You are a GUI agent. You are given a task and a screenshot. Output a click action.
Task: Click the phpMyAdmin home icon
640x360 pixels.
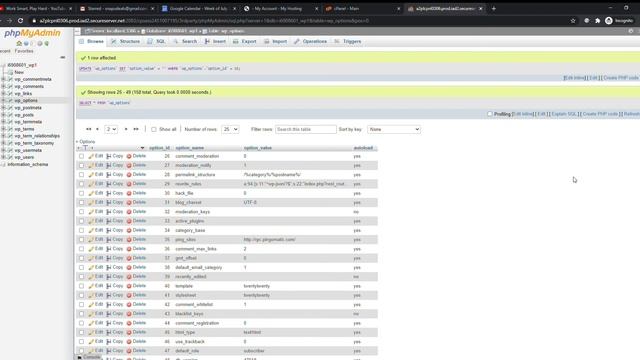[19, 43]
